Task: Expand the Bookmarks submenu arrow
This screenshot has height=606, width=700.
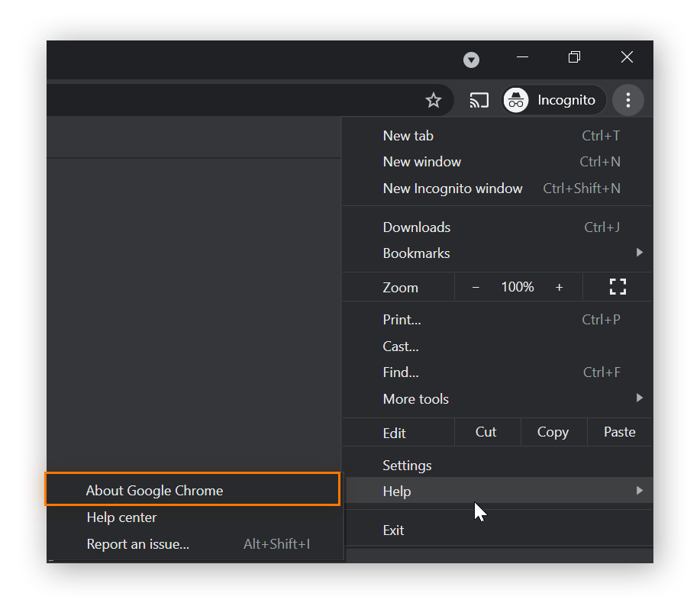Action: [x=640, y=253]
